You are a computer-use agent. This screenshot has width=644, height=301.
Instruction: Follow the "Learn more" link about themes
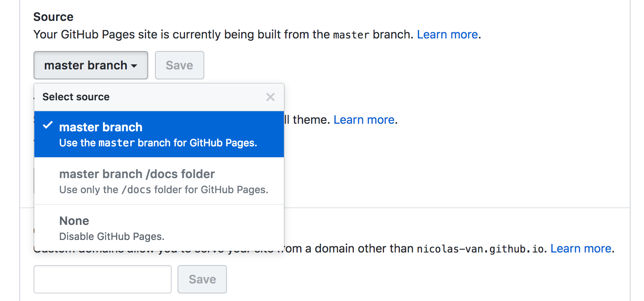pos(363,120)
